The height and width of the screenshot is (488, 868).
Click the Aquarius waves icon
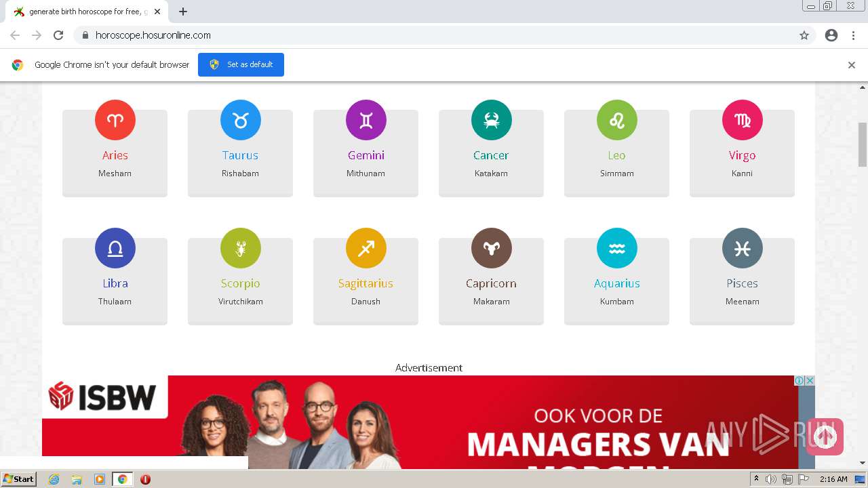[617, 248]
